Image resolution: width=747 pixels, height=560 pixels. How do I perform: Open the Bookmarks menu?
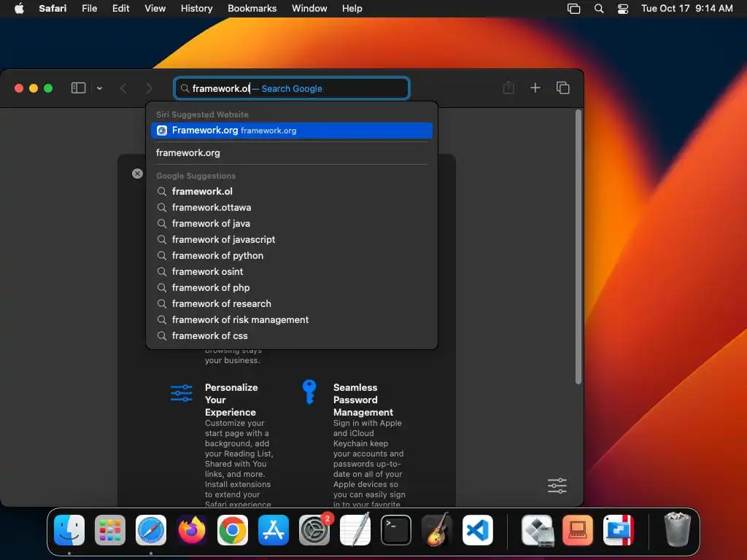pos(252,9)
